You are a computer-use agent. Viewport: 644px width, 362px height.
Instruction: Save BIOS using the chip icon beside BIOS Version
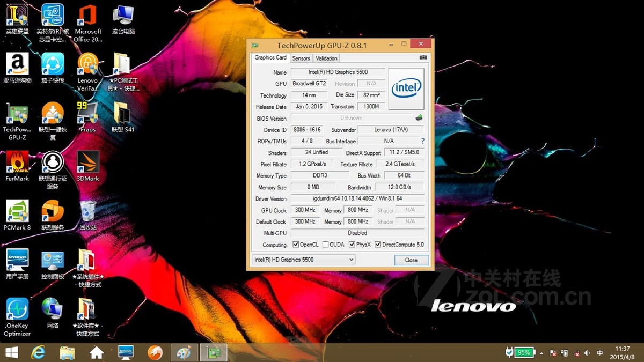click(419, 118)
